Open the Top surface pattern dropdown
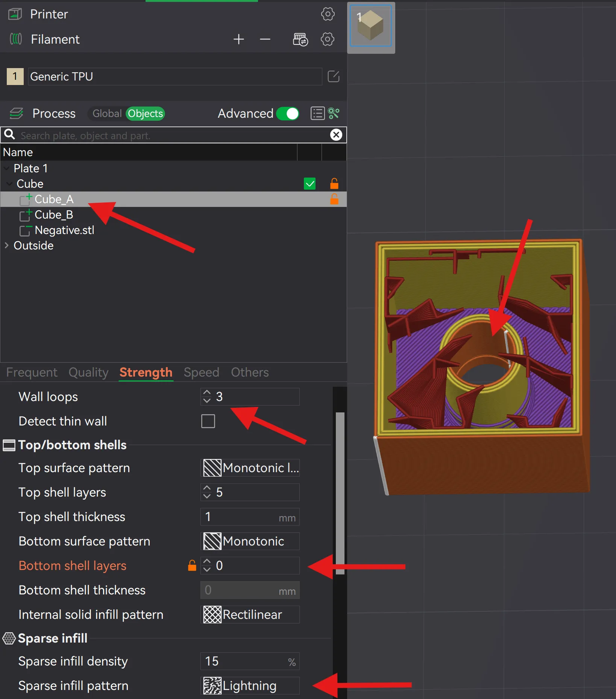Screen dimensions: 616x699 pyautogui.click(x=250, y=468)
